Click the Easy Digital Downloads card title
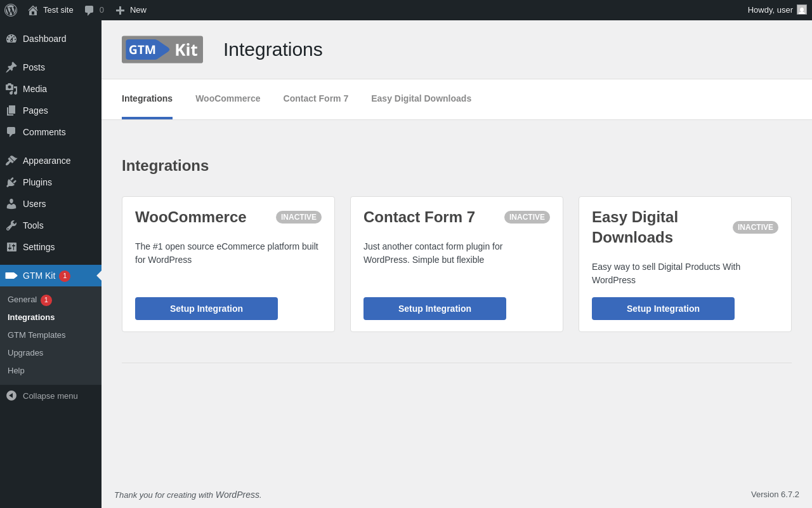This screenshot has height=508, width=812. click(x=635, y=227)
